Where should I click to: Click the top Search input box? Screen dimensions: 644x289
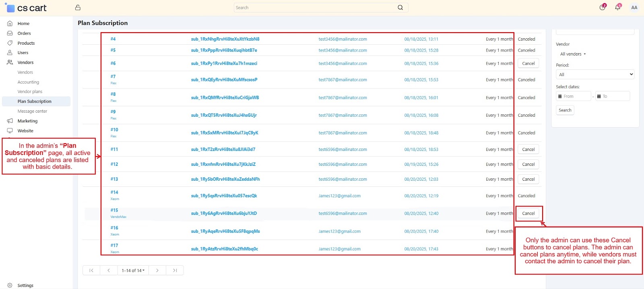[x=314, y=8]
